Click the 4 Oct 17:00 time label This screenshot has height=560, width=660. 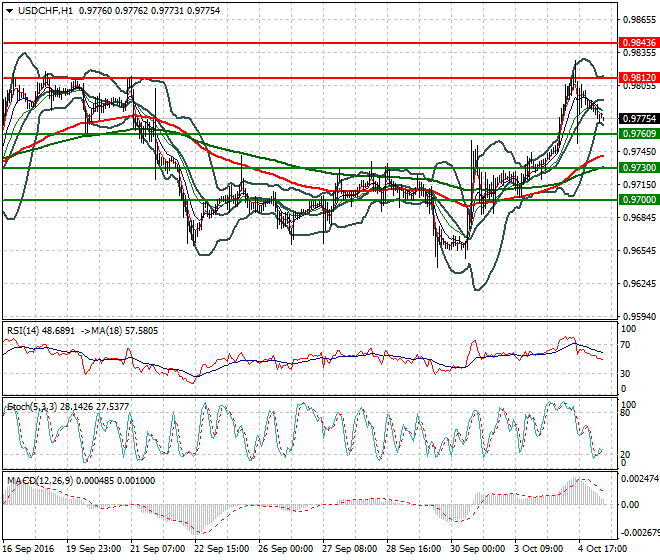coord(603,549)
